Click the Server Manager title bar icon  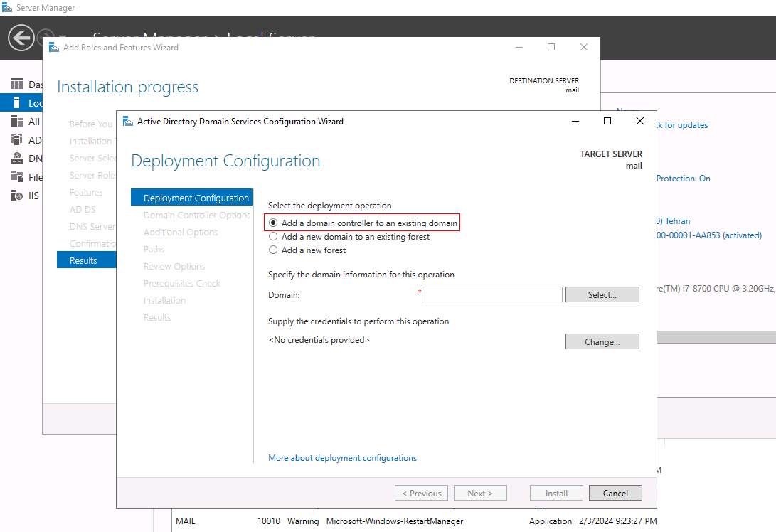[7, 7]
